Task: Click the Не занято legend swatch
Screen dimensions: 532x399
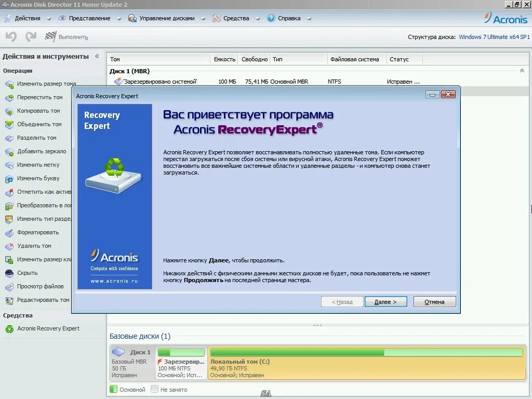Action: tap(154, 389)
